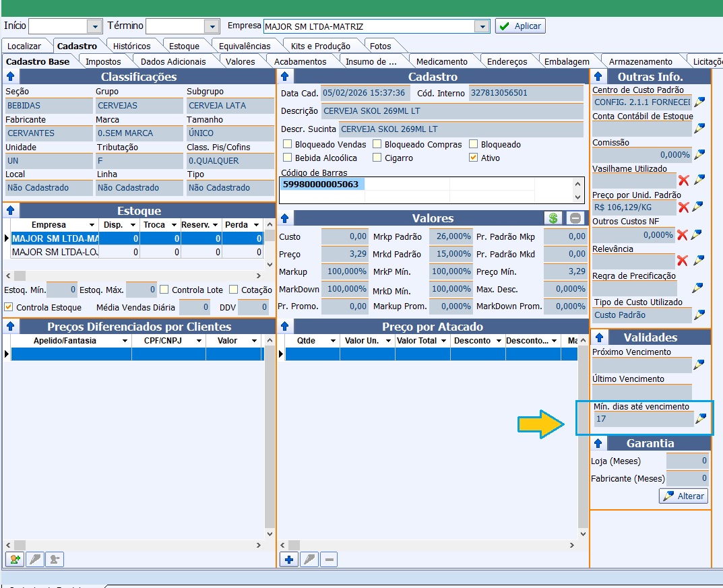Click the Código de Barras field value
723x588 pixels.
(x=321, y=184)
